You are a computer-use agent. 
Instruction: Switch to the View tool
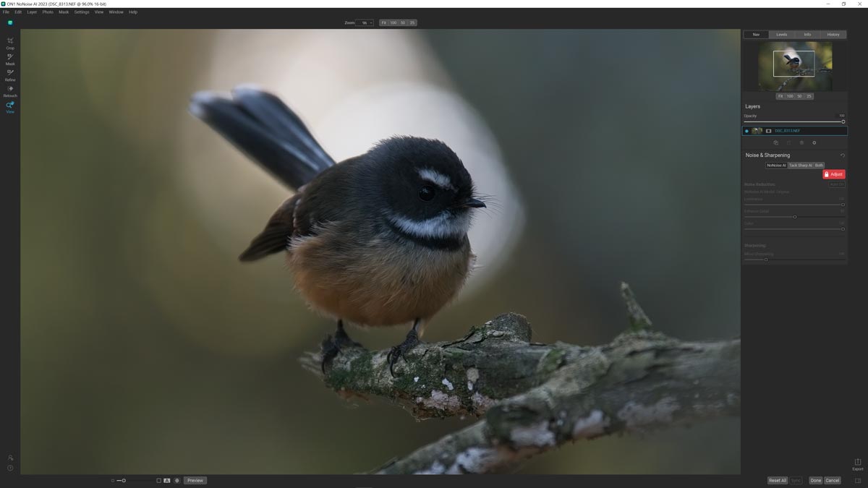(x=9, y=106)
